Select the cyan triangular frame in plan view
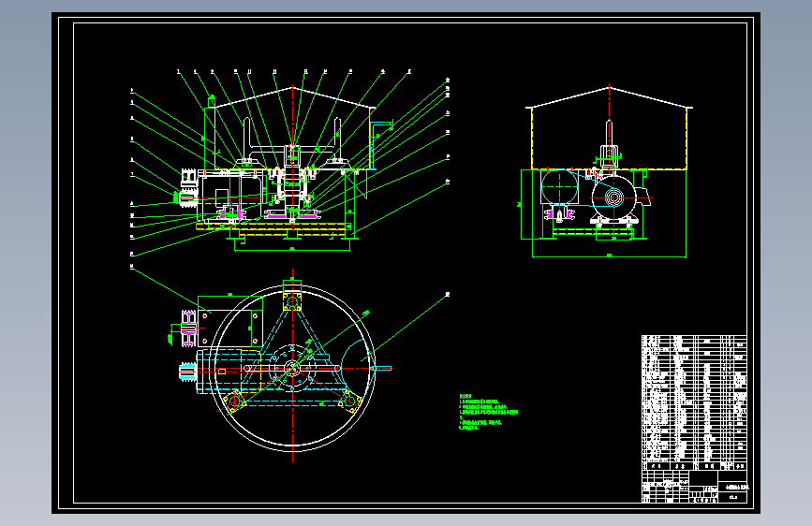This screenshot has width=812, height=526. [292, 352]
